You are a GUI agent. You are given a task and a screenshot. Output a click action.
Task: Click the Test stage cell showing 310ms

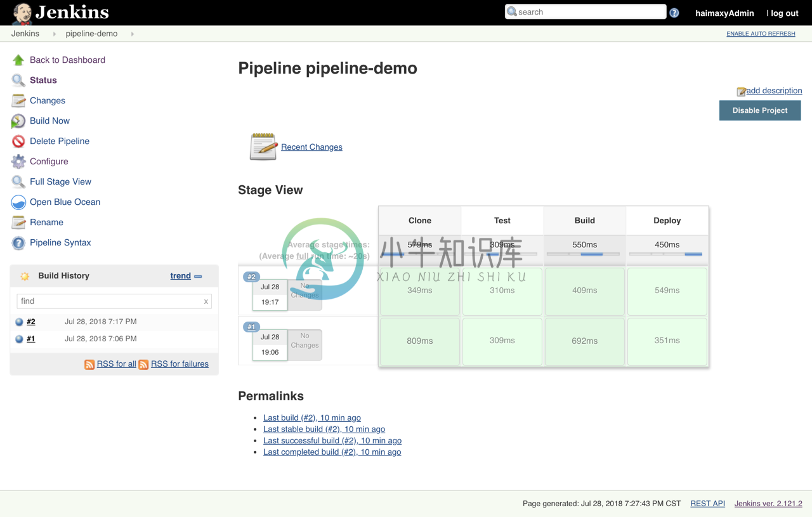[502, 291]
